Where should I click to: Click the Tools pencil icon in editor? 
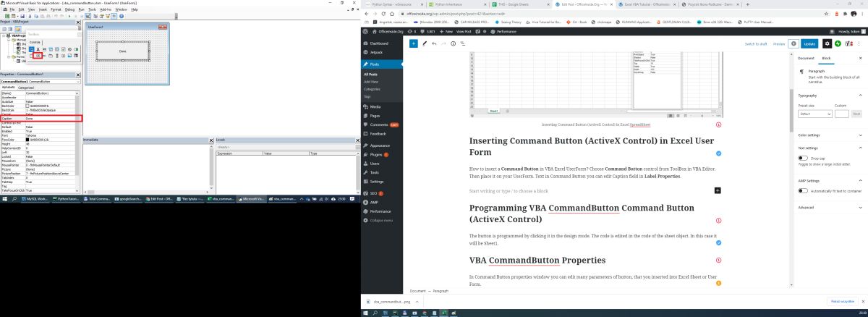click(x=424, y=43)
